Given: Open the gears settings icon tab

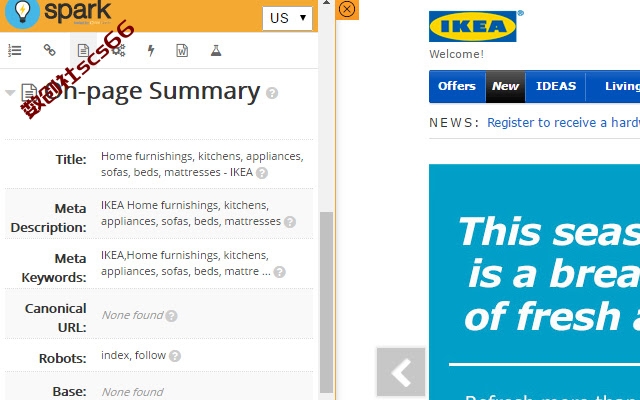Looking at the screenshot, I should [118, 51].
